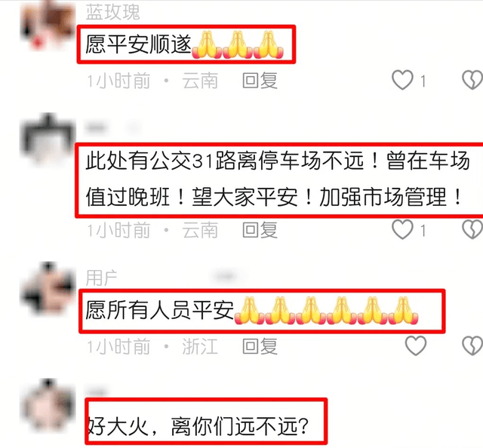Dislike the 愿所有人员平安 comment broken heart

pos(472,345)
